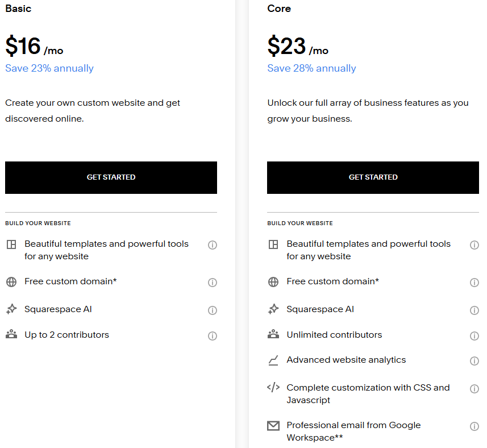Image resolution: width=487 pixels, height=448 pixels.
Task: Open the info tooltip beside Free custom domain in Basic
Action: click(213, 282)
